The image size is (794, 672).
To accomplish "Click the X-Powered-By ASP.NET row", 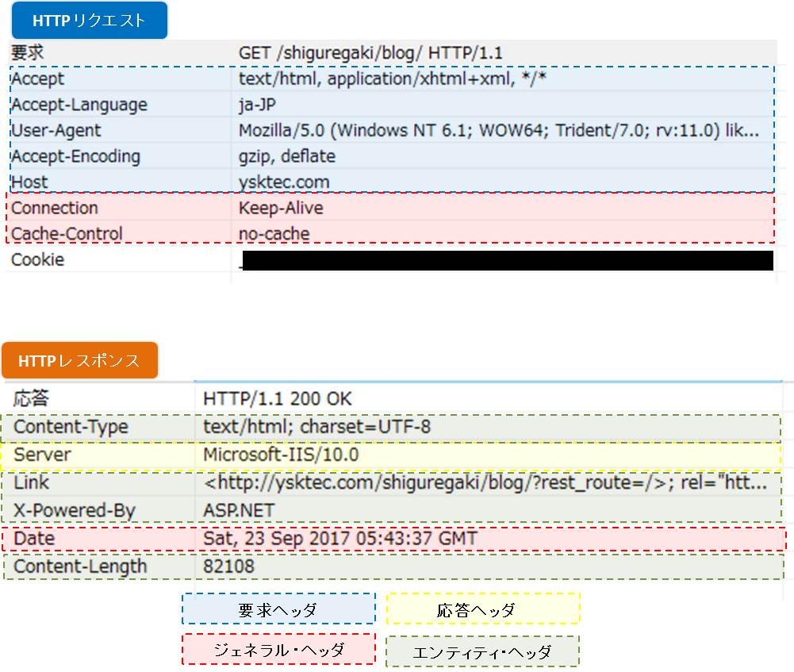I will point(391,510).
